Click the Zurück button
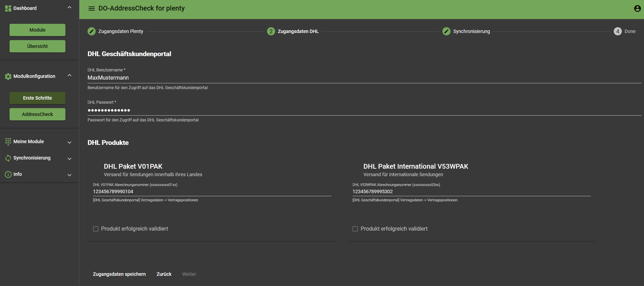The image size is (644, 286). click(x=164, y=274)
